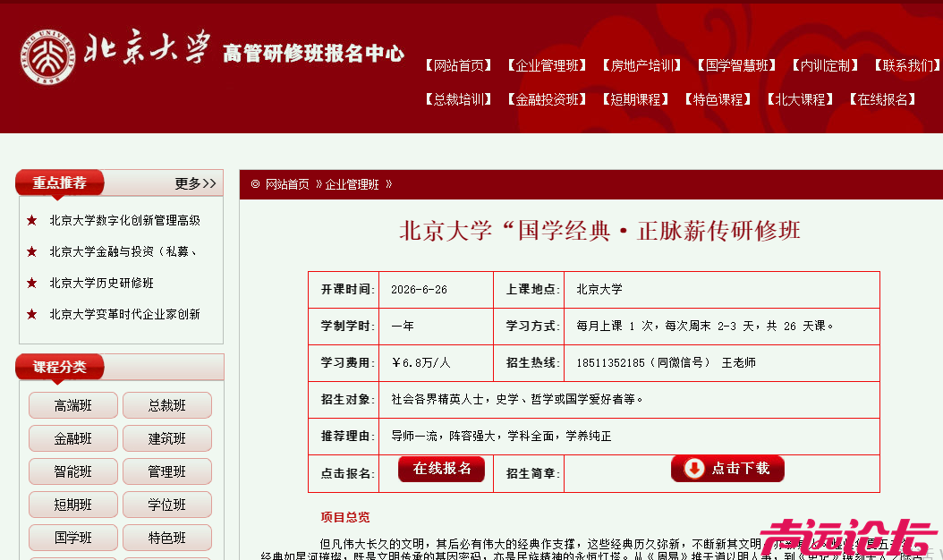This screenshot has height=560, width=943.
Task: Click 更多>> in the 重点推荐 panel
Action: pos(195,183)
